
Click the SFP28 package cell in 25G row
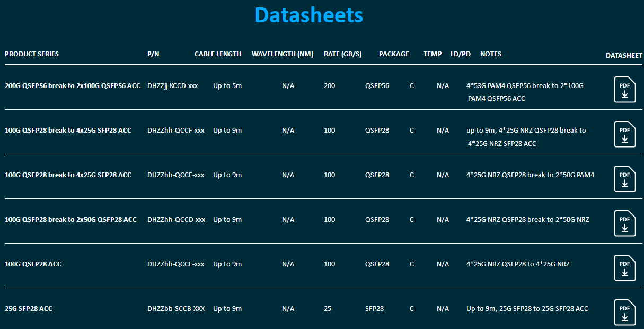[375, 308]
